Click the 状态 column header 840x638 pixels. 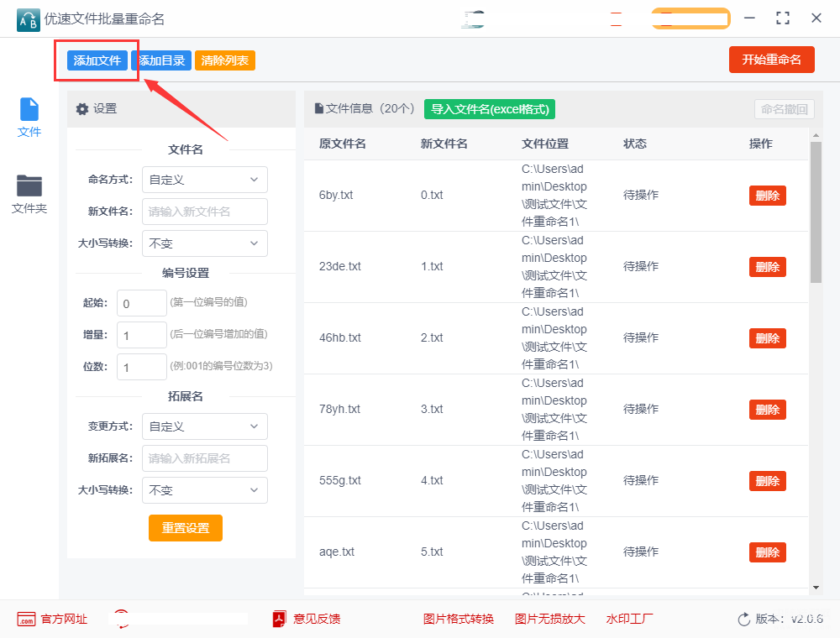635,144
